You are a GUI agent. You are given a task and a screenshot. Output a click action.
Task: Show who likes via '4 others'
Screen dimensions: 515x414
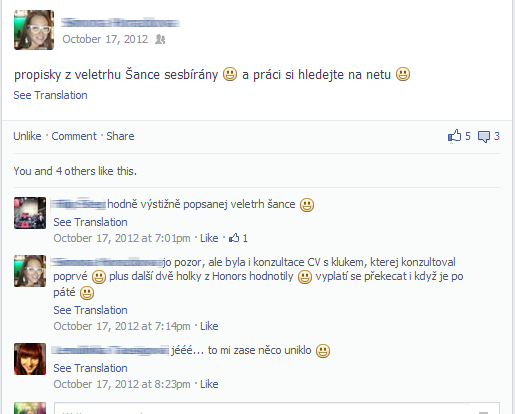tap(76, 171)
